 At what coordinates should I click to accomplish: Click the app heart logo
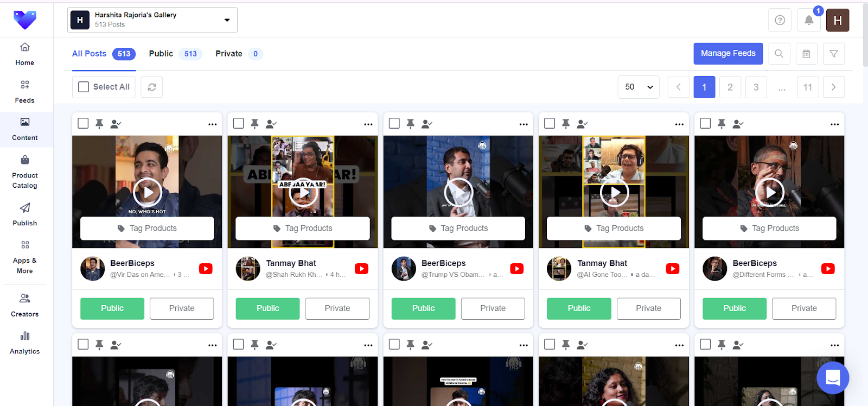pos(25,20)
